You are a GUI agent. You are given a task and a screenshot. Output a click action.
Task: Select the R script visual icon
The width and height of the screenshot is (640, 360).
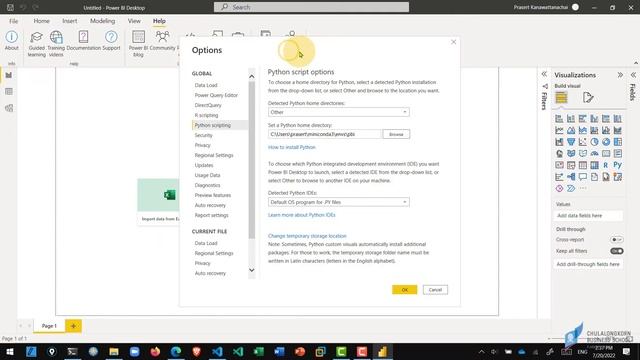[x=606, y=165]
